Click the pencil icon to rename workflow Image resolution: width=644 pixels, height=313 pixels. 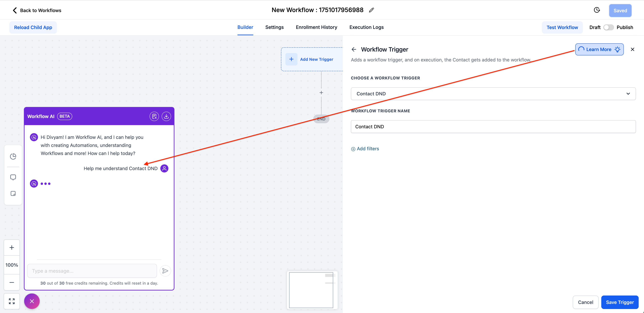[x=372, y=10]
